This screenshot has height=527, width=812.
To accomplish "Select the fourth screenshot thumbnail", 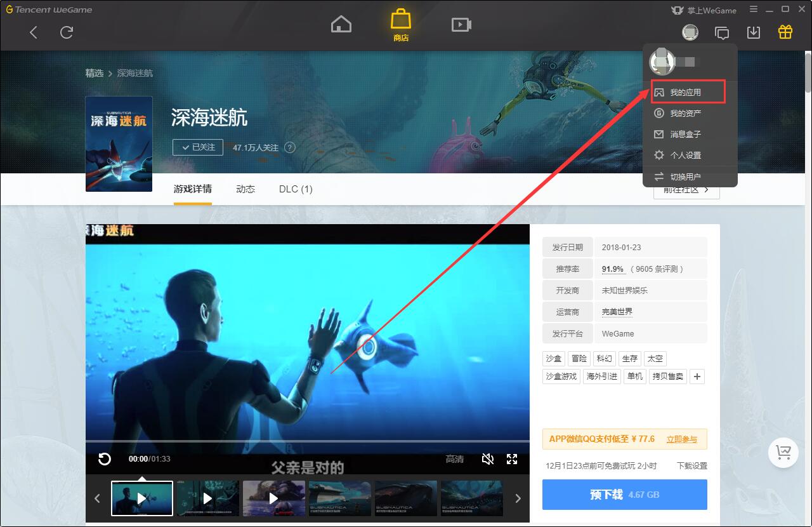I will 340,498.
